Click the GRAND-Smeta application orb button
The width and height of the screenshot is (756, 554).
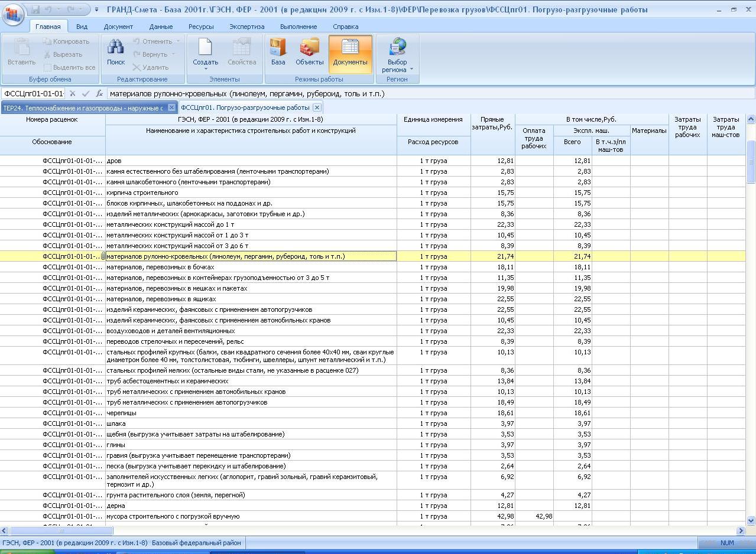tap(13, 13)
